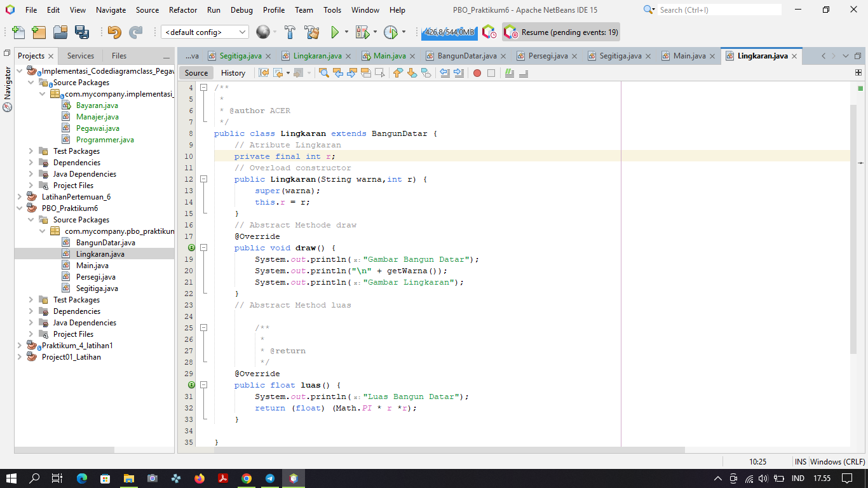Click the Profile Project clock icon
The height and width of the screenshot is (488, 868).
click(x=390, y=32)
